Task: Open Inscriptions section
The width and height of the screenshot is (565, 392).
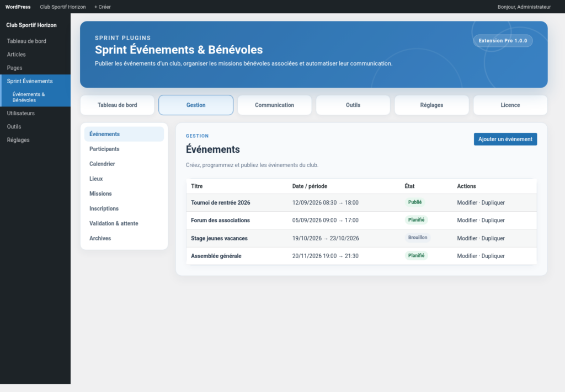Action: pos(124,208)
